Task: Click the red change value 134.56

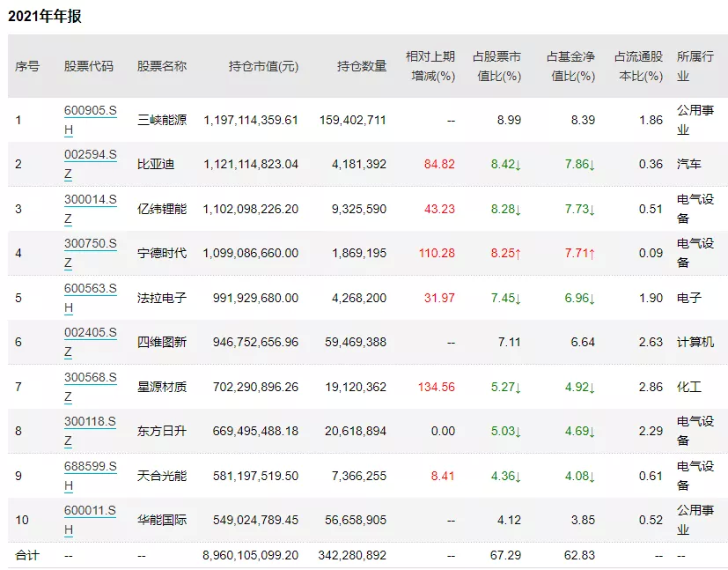Action: (x=437, y=387)
